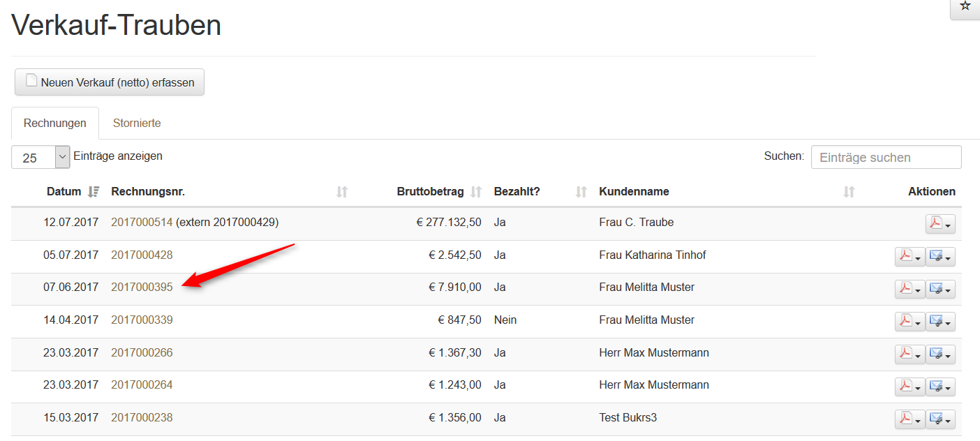Image resolution: width=980 pixels, height=441 pixels.
Task: Open PDF icon for invoice 2017000514
Action: click(x=935, y=224)
